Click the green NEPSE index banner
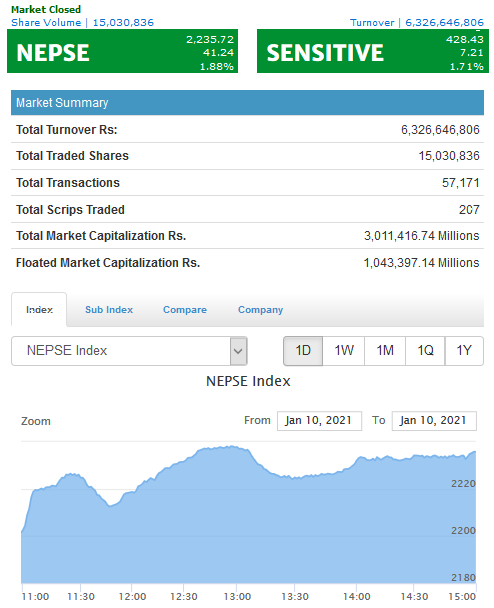The height and width of the screenshot is (608, 494). pos(123,51)
